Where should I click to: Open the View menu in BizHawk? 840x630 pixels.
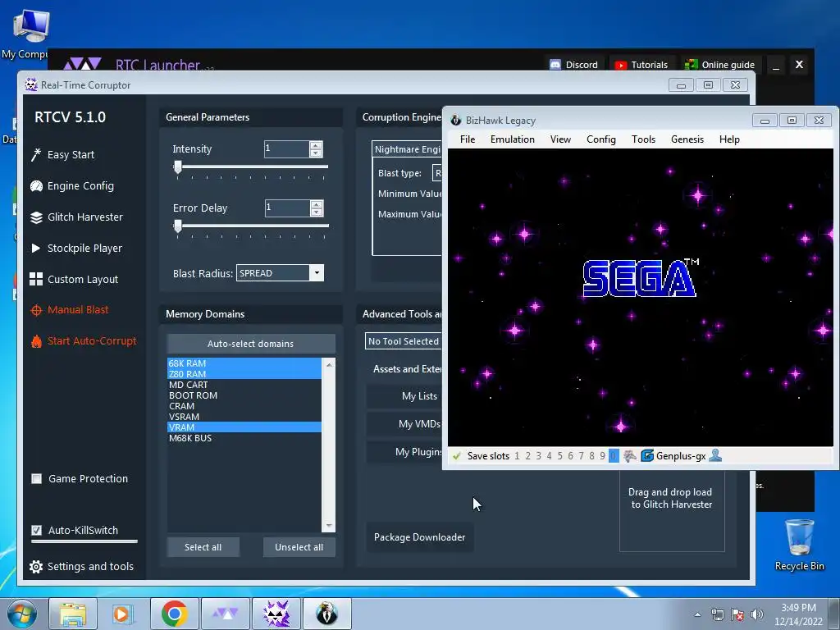coord(560,139)
